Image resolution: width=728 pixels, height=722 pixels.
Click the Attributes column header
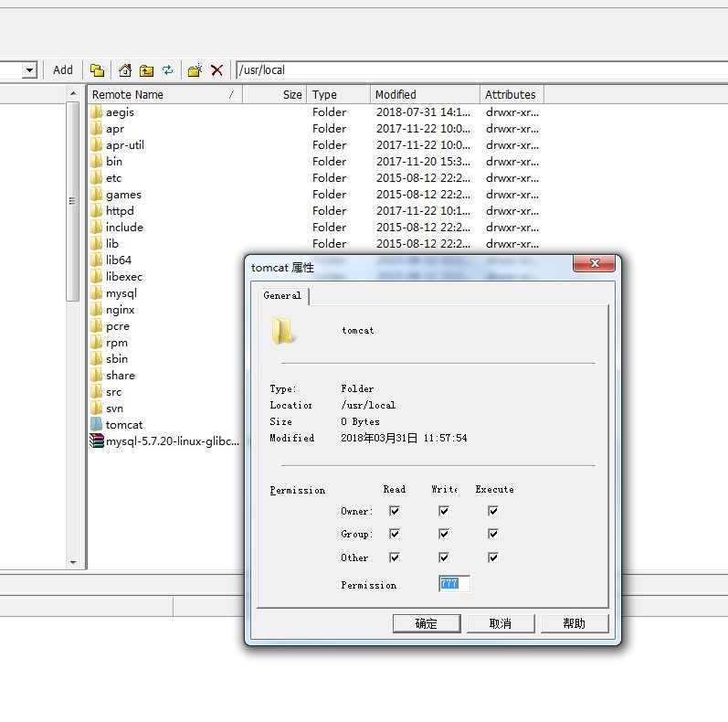click(512, 95)
